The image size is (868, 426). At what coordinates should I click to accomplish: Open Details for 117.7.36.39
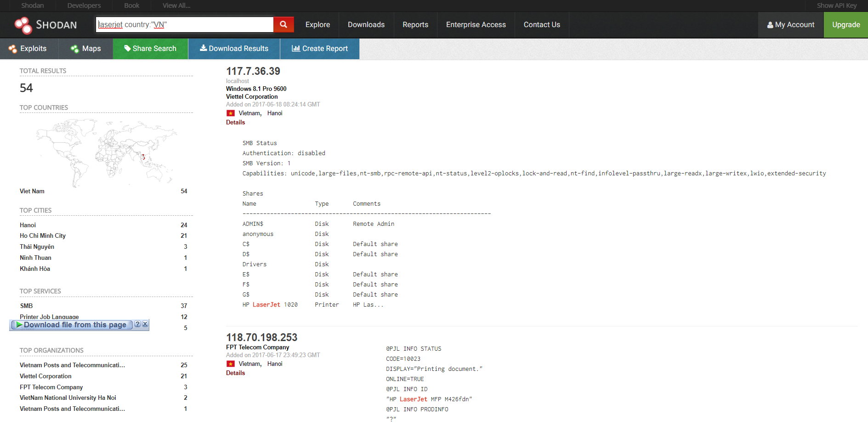pos(235,122)
